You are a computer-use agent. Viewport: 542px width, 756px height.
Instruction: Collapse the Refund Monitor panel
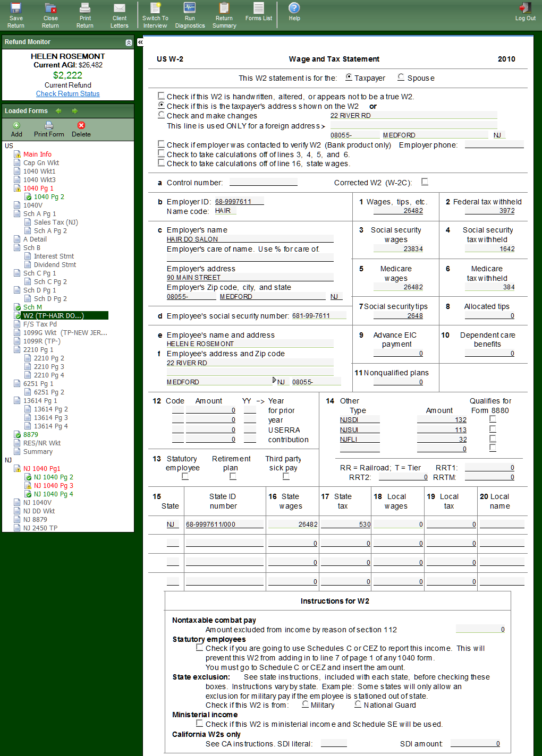pos(129,42)
